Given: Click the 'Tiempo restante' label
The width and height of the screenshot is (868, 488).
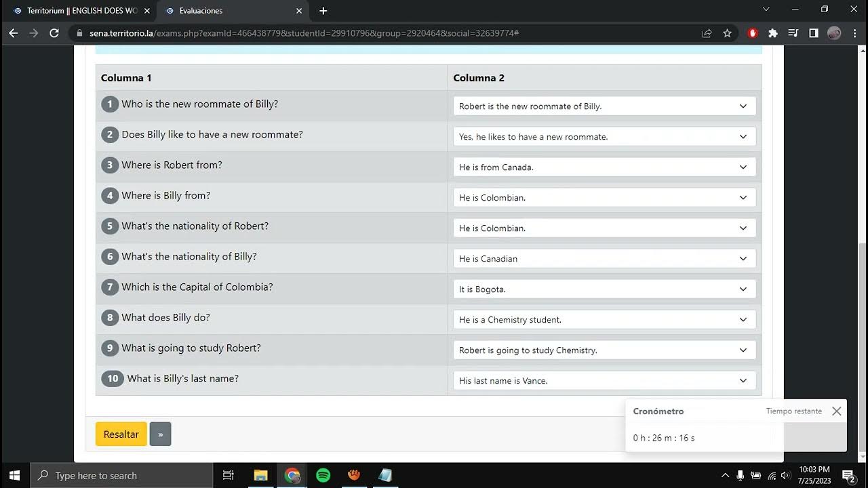Looking at the screenshot, I should [x=794, y=411].
